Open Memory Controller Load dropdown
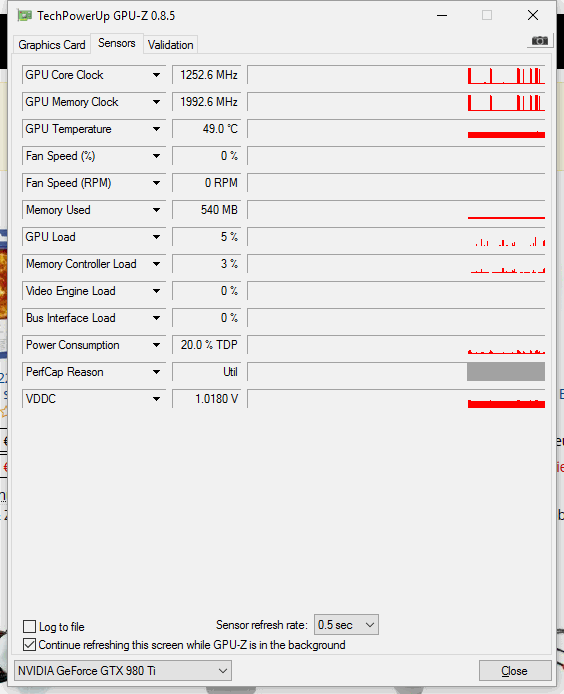Screen dimensions: 564x694 156,264
